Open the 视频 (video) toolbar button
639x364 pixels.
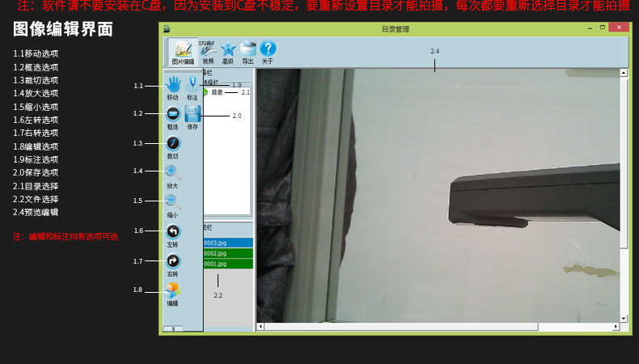[x=208, y=53]
